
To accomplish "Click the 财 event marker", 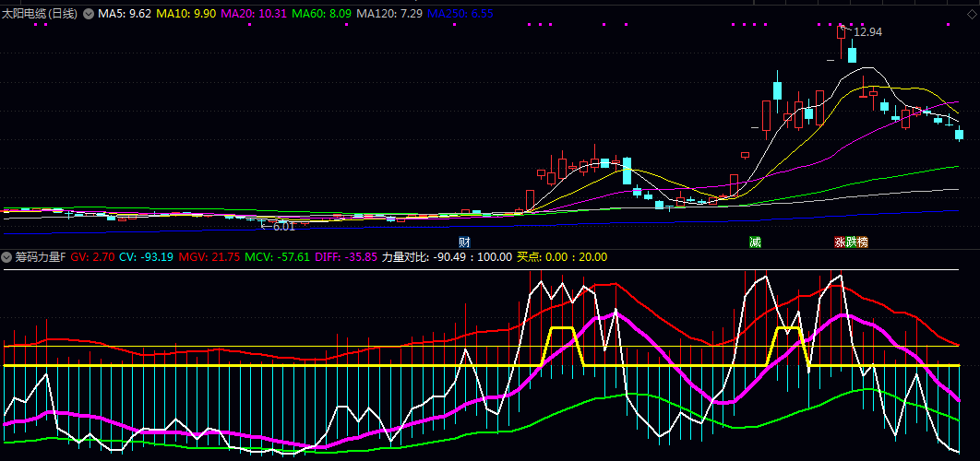I will coord(464,242).
